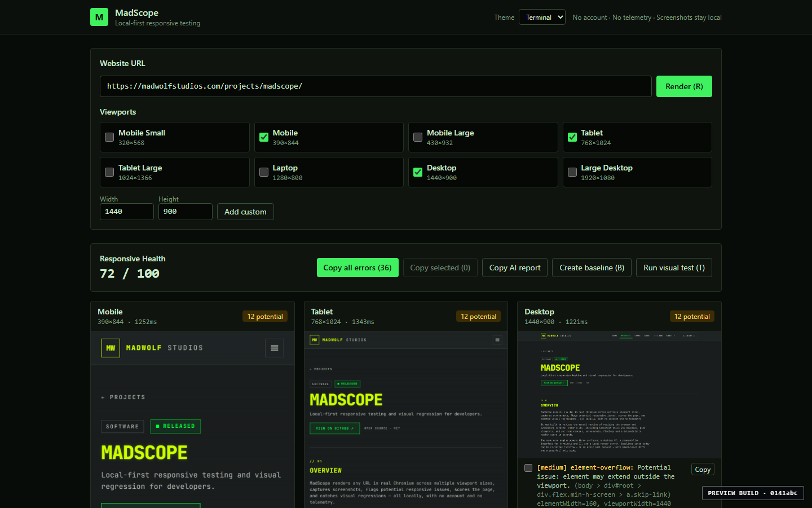Click RELEASED tag in Mobile preview

175,426
